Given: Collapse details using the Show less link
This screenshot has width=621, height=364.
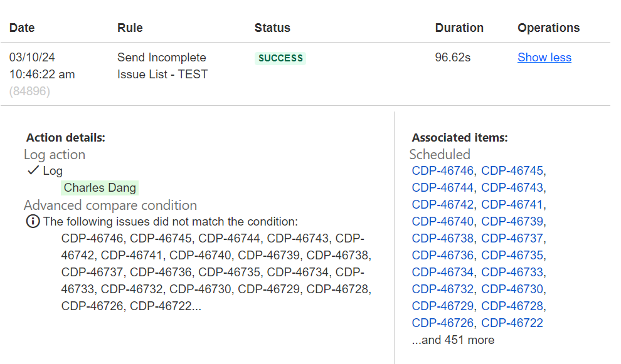Looking at the screenshot, I should point(544,57).
